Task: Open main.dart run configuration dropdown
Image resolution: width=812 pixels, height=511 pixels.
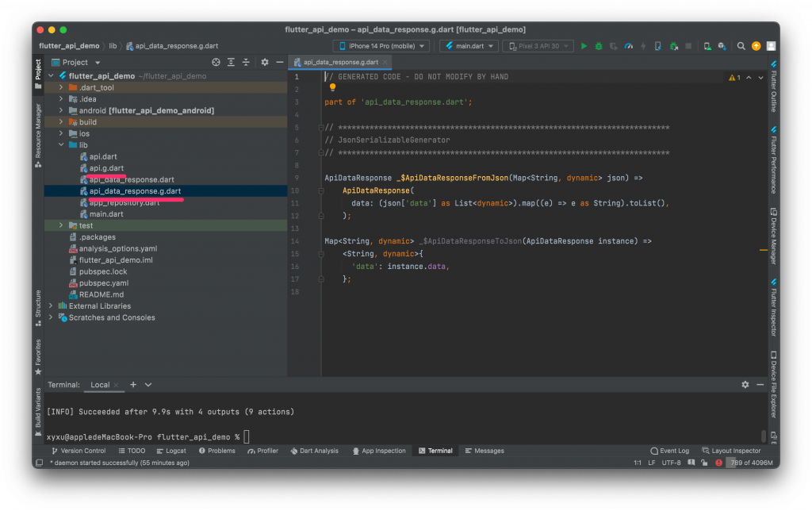Action: pyautogui.click(x=469, y=46)
